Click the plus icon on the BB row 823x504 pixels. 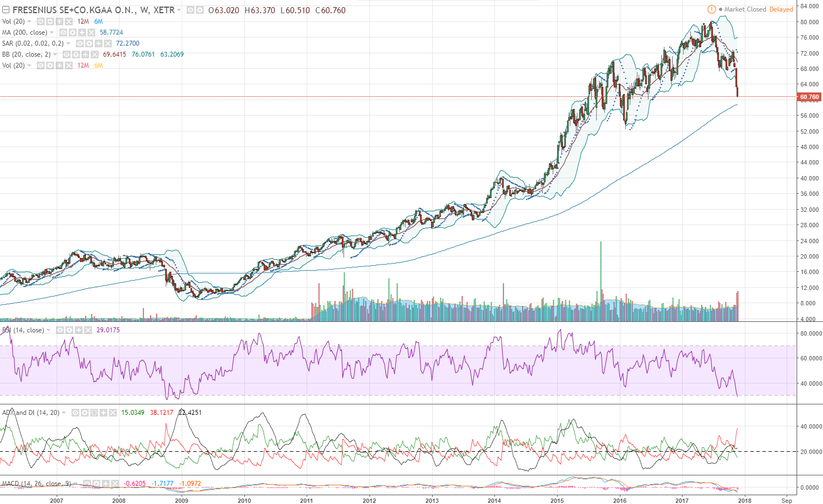click(x=85, y=54)
